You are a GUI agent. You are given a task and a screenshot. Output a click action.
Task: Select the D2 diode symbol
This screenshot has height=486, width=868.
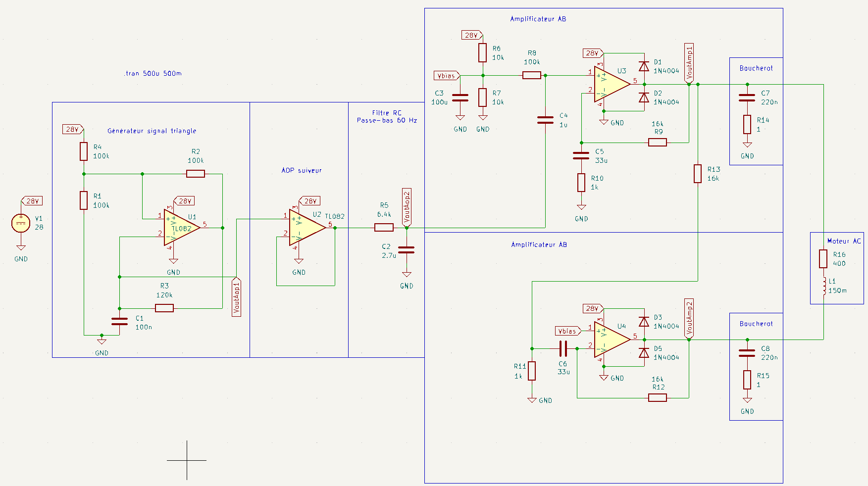click(644, 97)
